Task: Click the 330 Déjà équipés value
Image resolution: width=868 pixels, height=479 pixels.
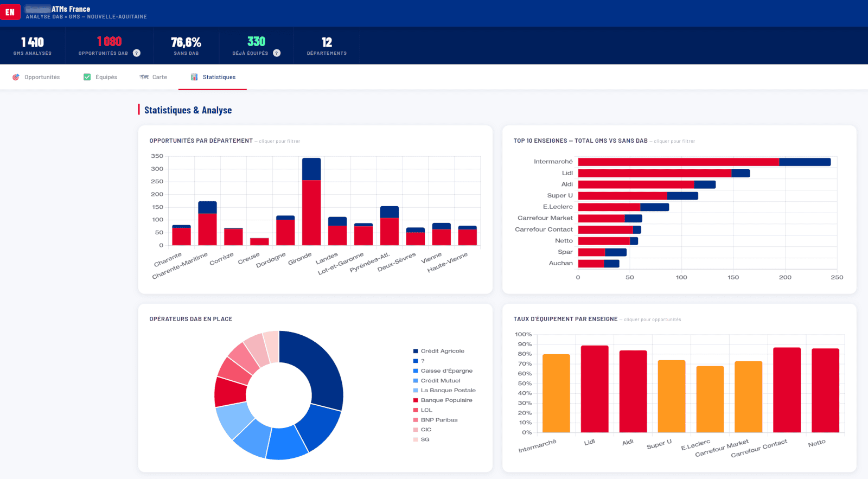Action: [x=256, y=42]
